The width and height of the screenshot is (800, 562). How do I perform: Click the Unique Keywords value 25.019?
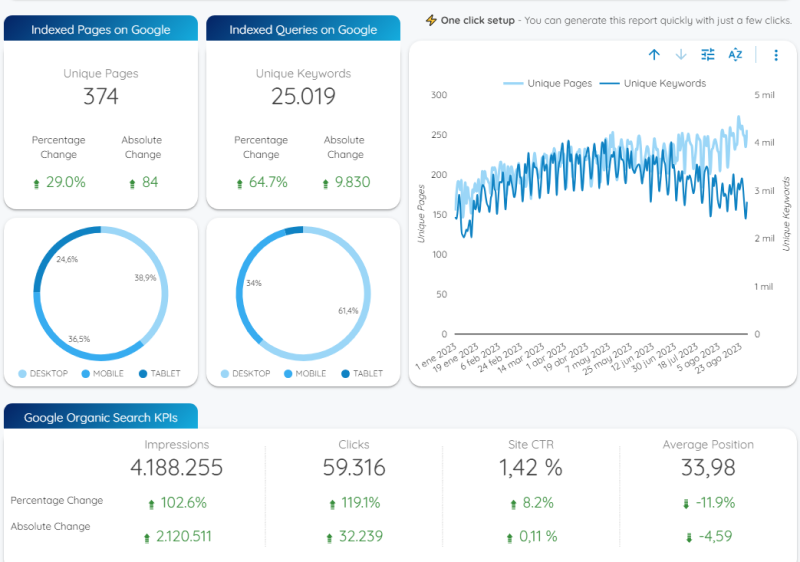303,96
